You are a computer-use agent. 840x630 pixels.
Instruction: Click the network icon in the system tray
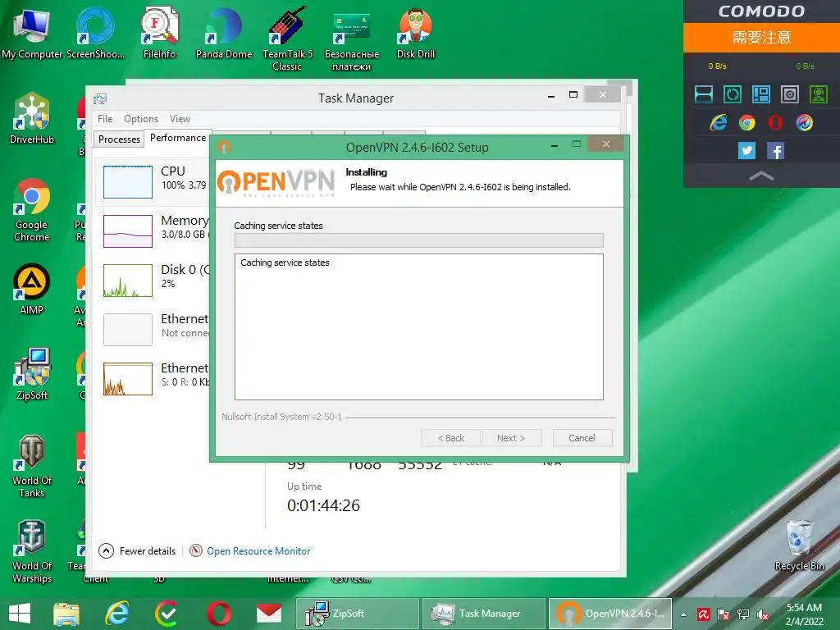pyautogui.click(x=743, y=614)
